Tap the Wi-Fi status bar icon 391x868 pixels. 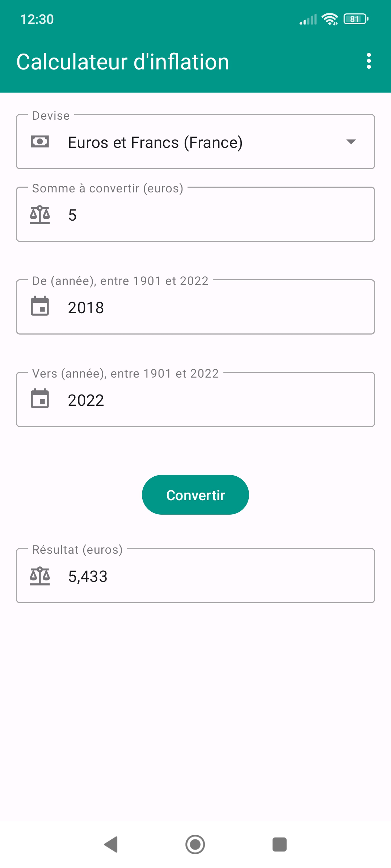(x=329, y=19)
